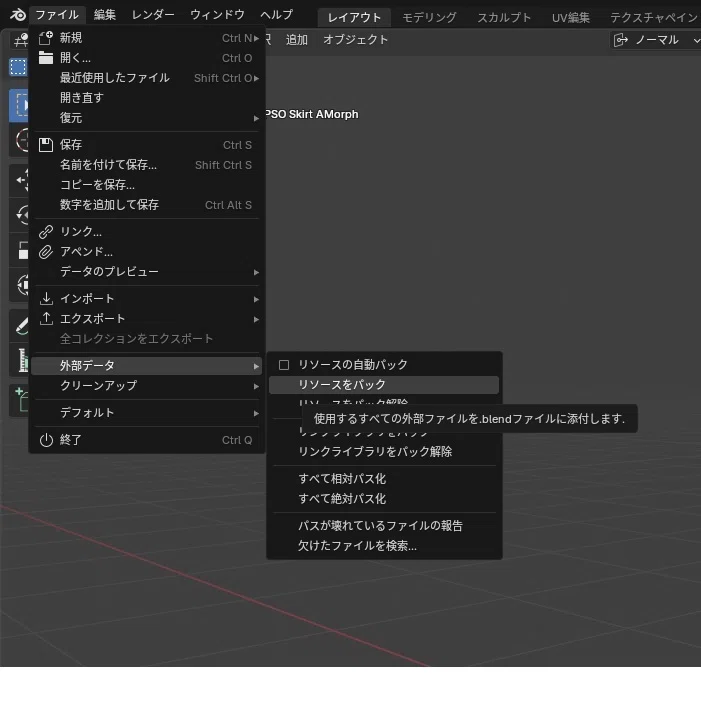Expand 最近使用したファイル submenu
The width and height of the screenshot is (701, 721).
(x=147, y=78)
